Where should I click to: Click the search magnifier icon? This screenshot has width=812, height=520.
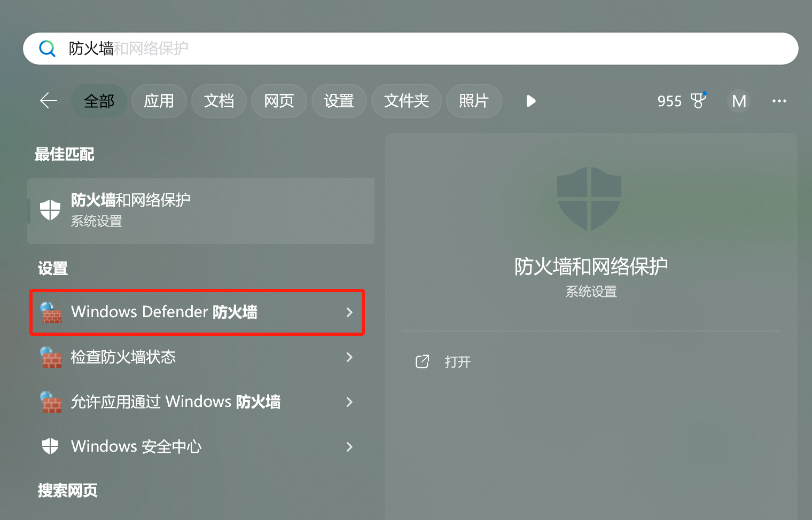tap(47, 48)
